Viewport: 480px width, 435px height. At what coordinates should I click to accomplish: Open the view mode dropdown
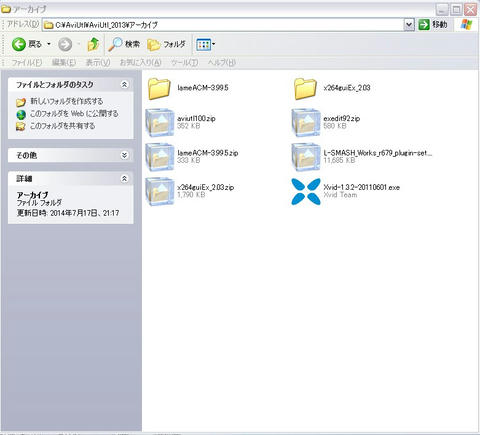tap(205, 44)
